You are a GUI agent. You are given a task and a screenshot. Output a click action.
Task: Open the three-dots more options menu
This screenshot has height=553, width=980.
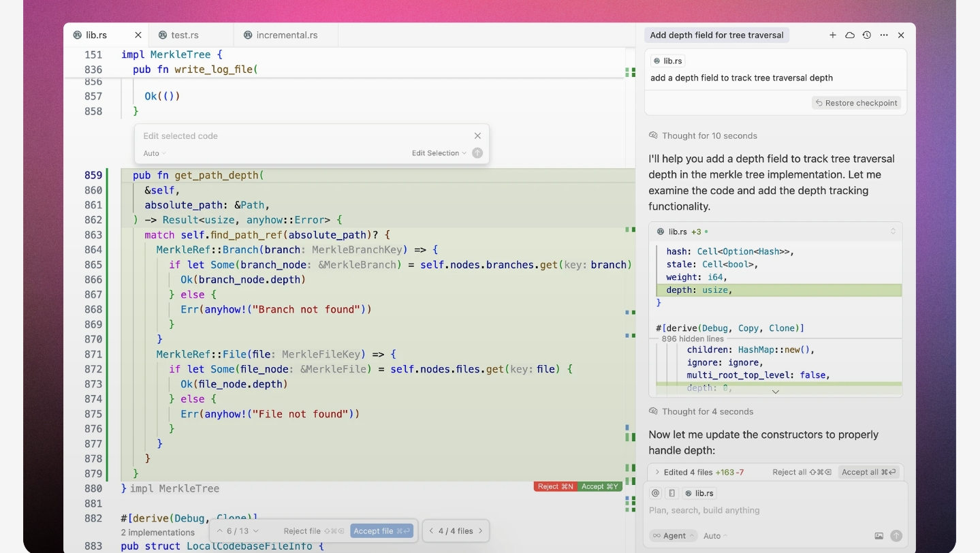[x=884, y=35]
